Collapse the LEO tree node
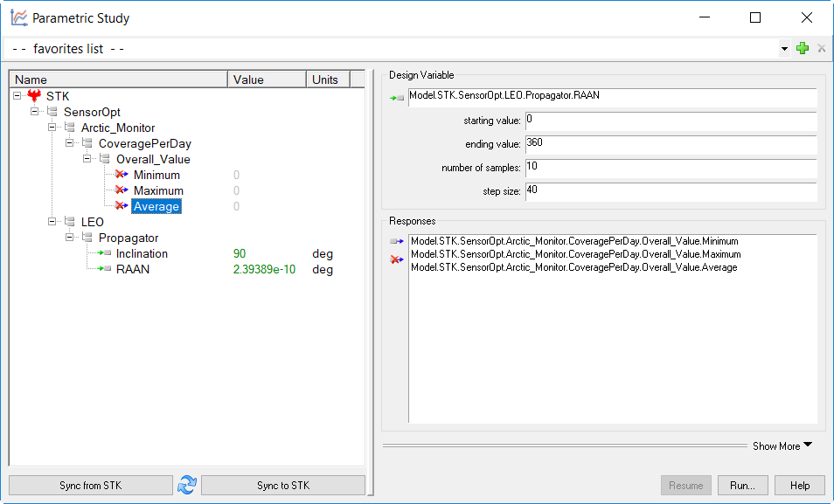Screen dimensions: 834x504 pos(53,223)
